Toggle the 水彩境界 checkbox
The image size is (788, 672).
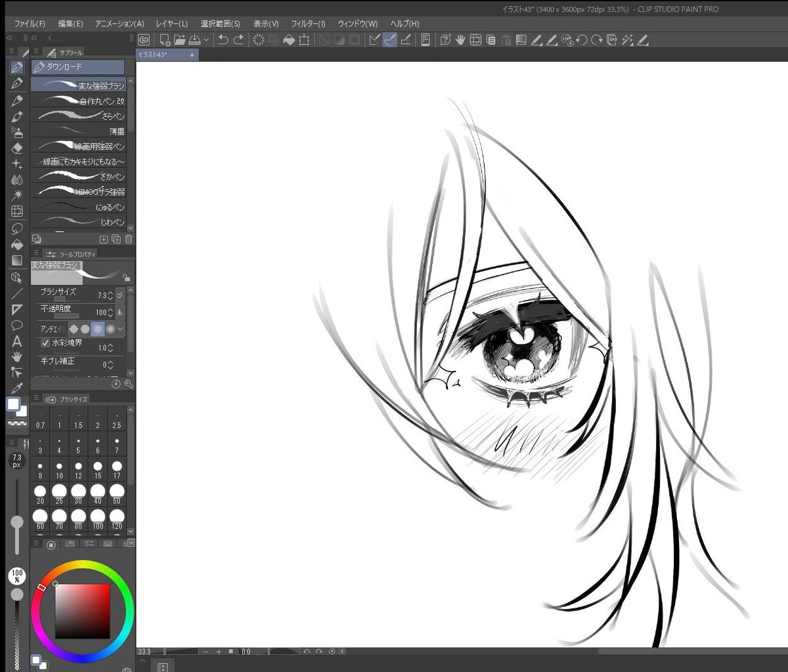click(45, 343)
